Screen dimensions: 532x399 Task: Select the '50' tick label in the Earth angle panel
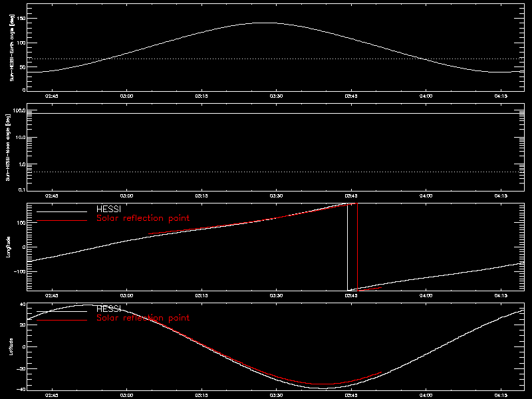[23, 67]
